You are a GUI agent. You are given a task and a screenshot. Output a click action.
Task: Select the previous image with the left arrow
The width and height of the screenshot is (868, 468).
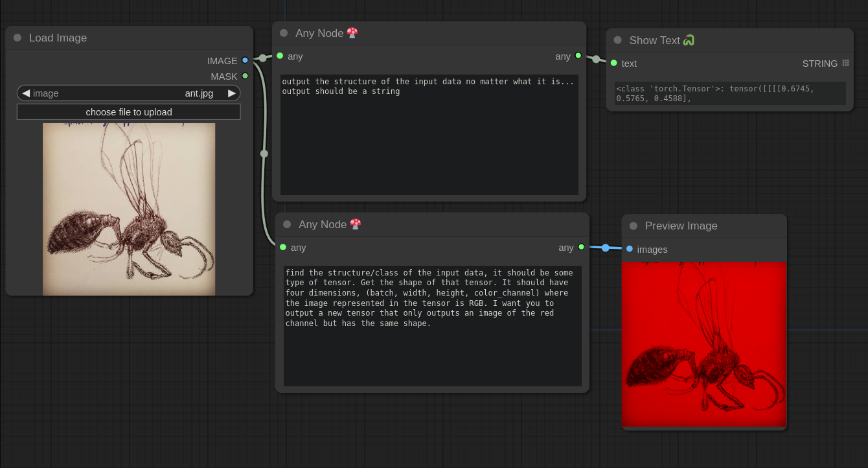tap(26, 93)
